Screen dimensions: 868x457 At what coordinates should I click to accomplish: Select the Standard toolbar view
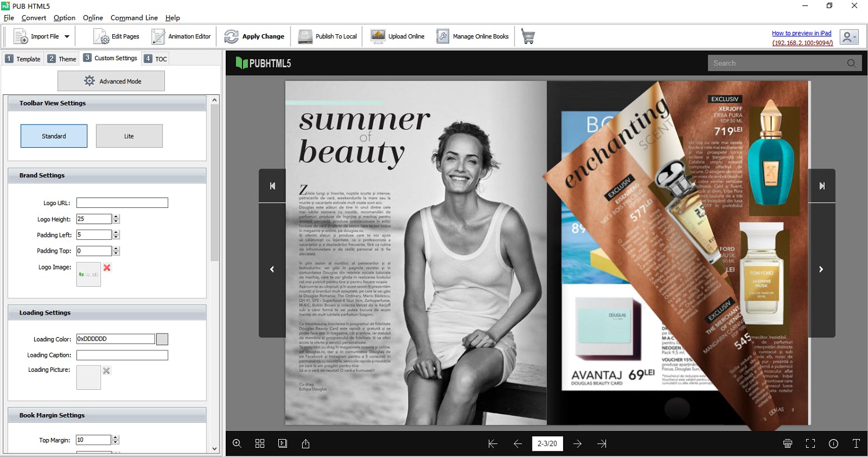coord(54,136)
